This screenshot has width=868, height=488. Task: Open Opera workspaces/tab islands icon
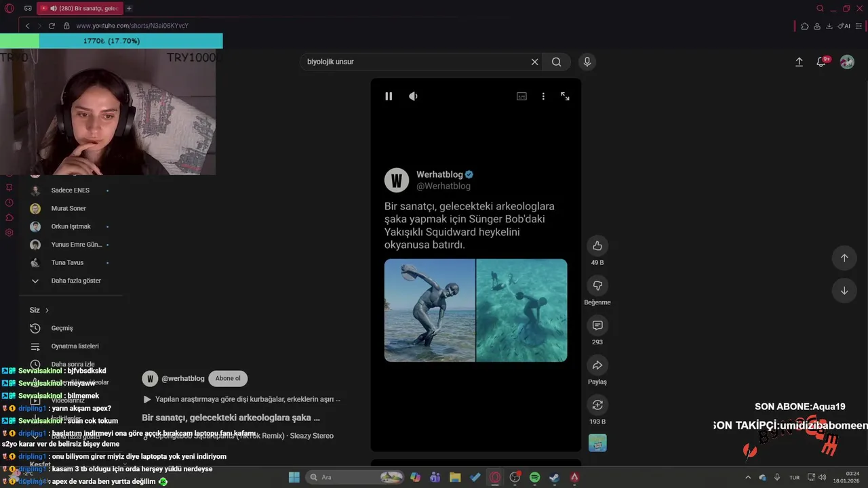[x=28, y=8]
